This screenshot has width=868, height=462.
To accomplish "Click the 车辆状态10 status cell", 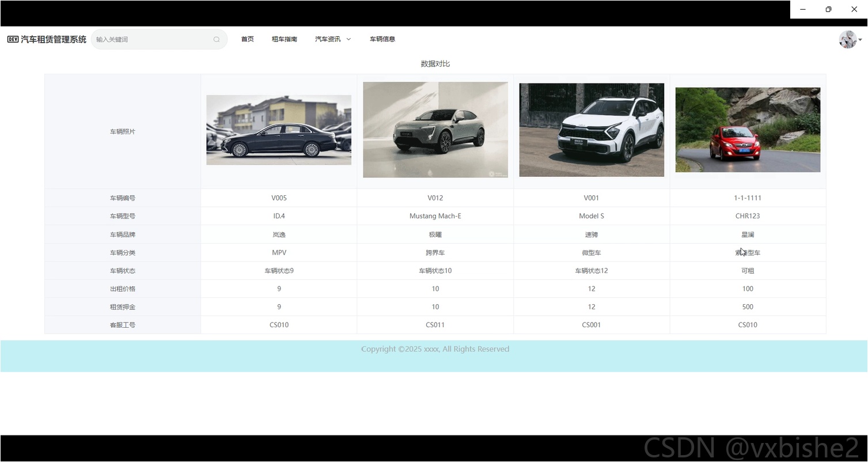I will tap(435, 271).
